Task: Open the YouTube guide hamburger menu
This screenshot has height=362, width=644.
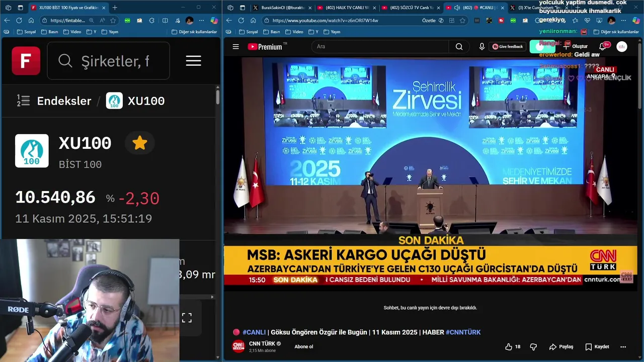Action: coord(235,46)
